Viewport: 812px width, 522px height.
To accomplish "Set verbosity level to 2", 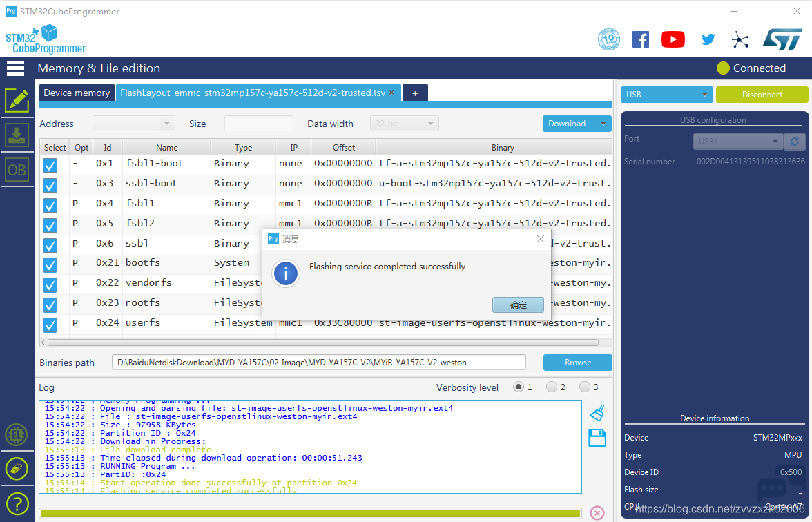I will click(552, 387).
